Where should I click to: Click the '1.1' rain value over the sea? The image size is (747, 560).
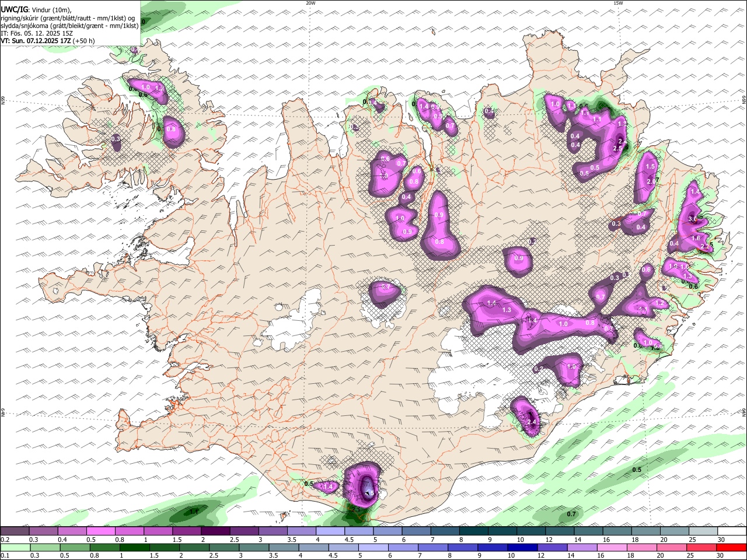point(194,512)
